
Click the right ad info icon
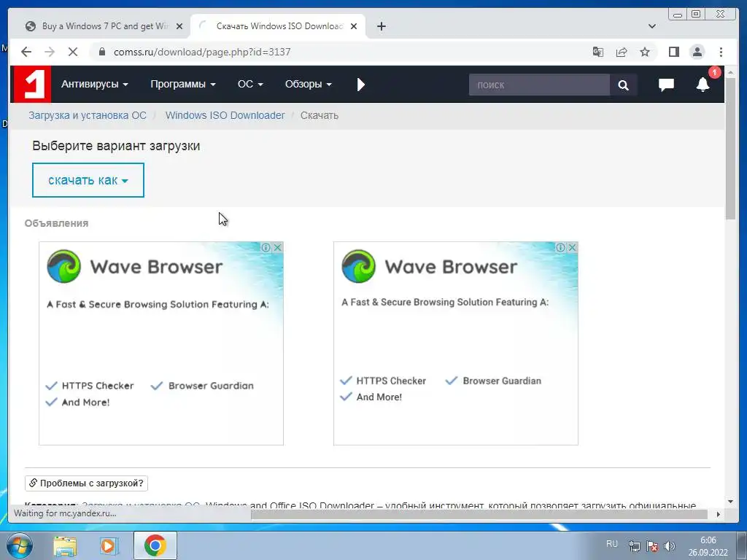tap(560, 247)
